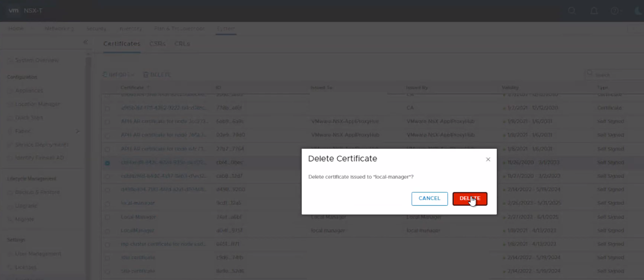The width and height of the screenshot is (644, 280).
Task: Open the Inventory tab
Action: pyautogui.click(x=130, y=29)
